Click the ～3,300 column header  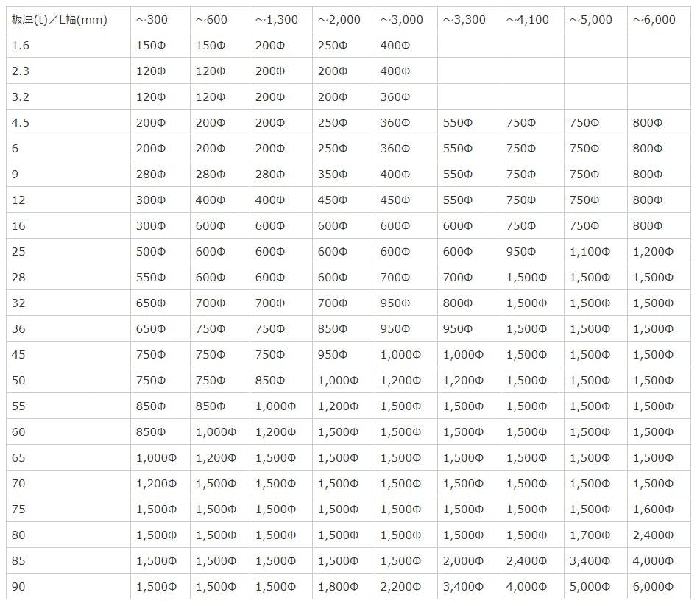(469, 19)
